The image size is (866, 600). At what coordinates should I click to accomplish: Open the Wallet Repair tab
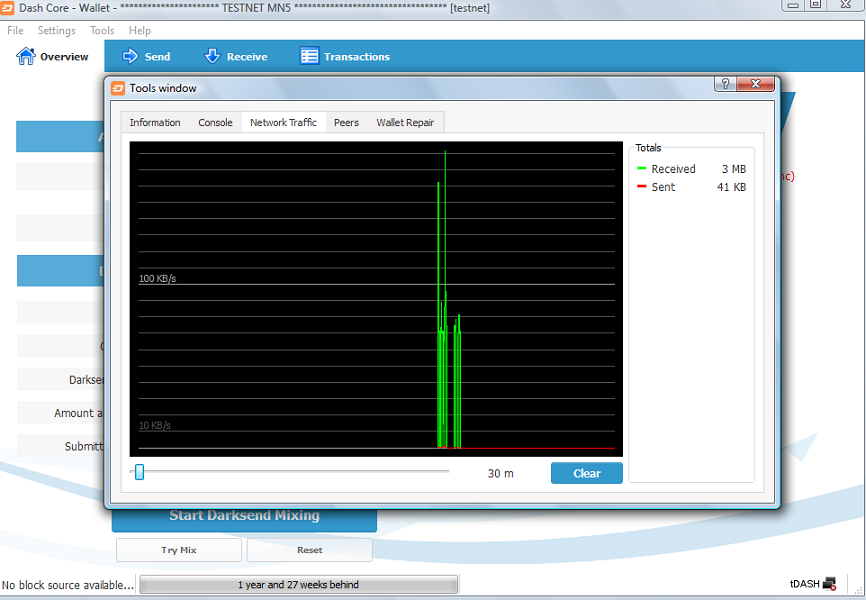pos(405,123)
